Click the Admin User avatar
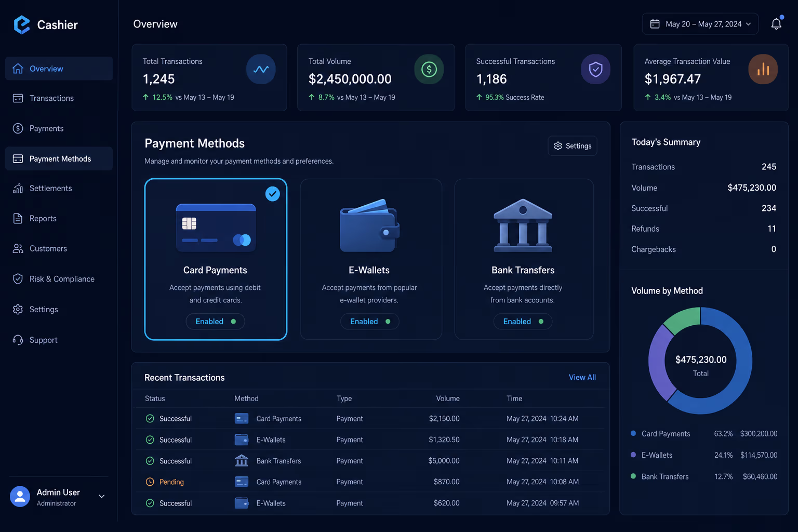The image size is (798, 532). click(20, 497)
